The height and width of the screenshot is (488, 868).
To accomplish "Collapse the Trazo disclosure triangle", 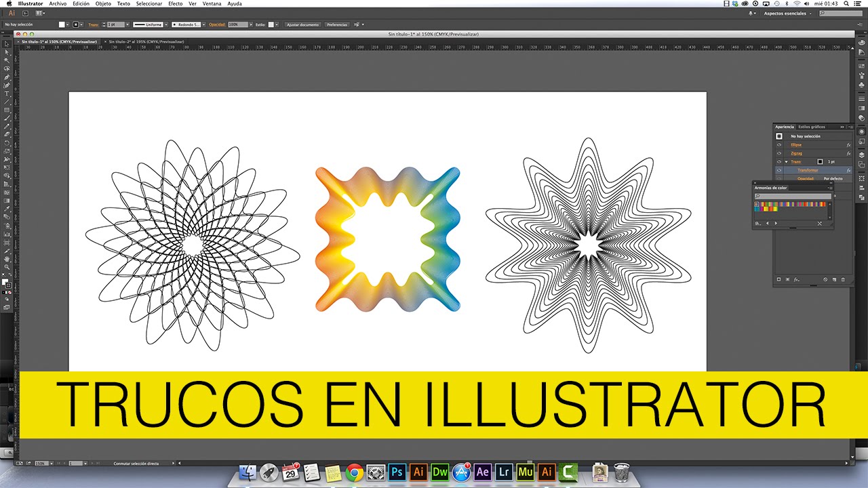I will click(787, 162).
